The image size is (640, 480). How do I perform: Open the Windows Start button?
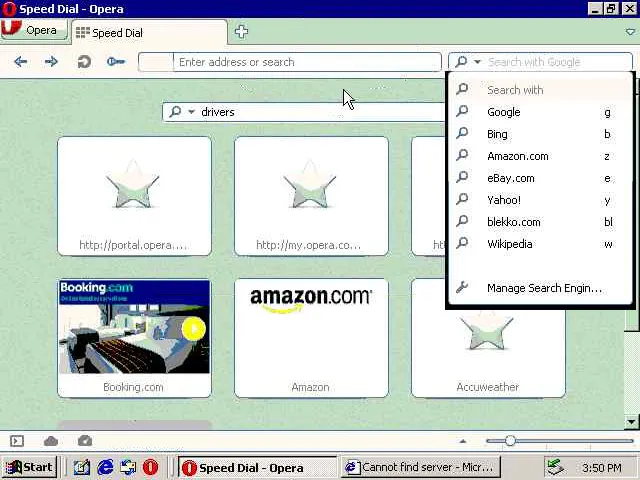29,467
